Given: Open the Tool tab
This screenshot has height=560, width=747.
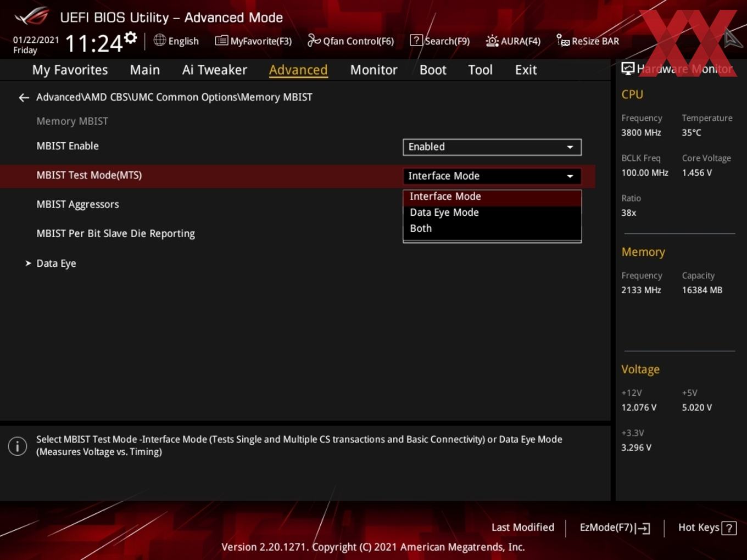Looking at the screenshot, I should pyautogui.click(x=480, y=70).
